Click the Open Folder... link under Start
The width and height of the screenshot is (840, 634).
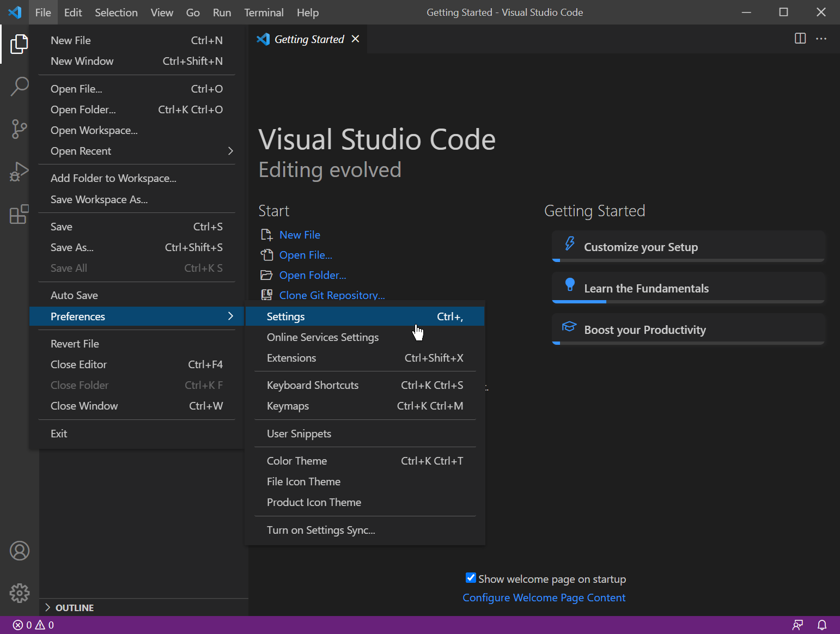click(313, 275)
